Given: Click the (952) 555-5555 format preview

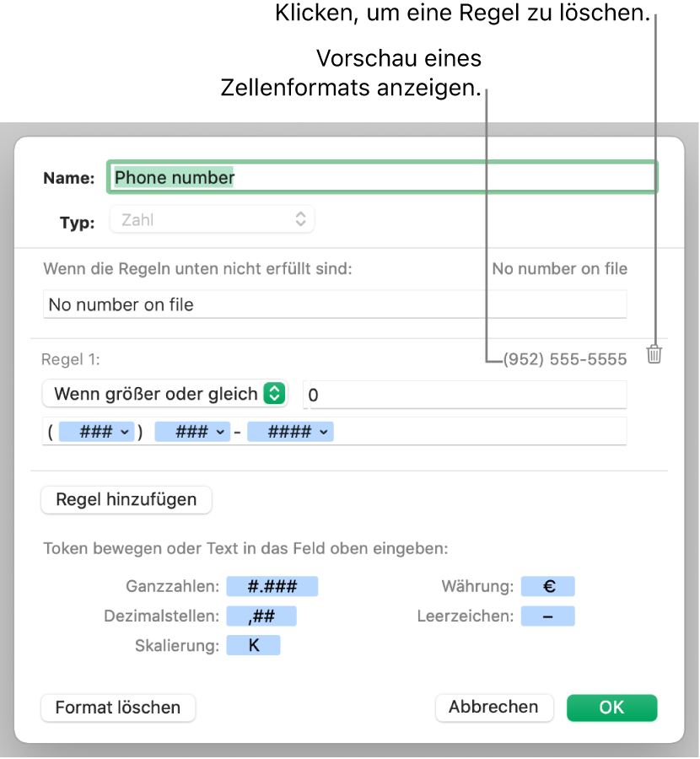Looking at the screenshot, I should coord(565,360).
